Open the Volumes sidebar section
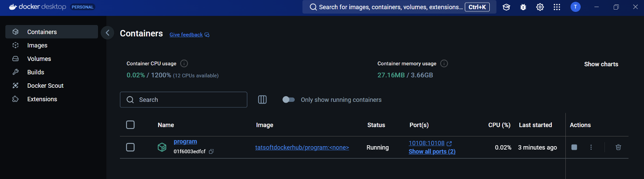644x179 pixels. point(51,59)
